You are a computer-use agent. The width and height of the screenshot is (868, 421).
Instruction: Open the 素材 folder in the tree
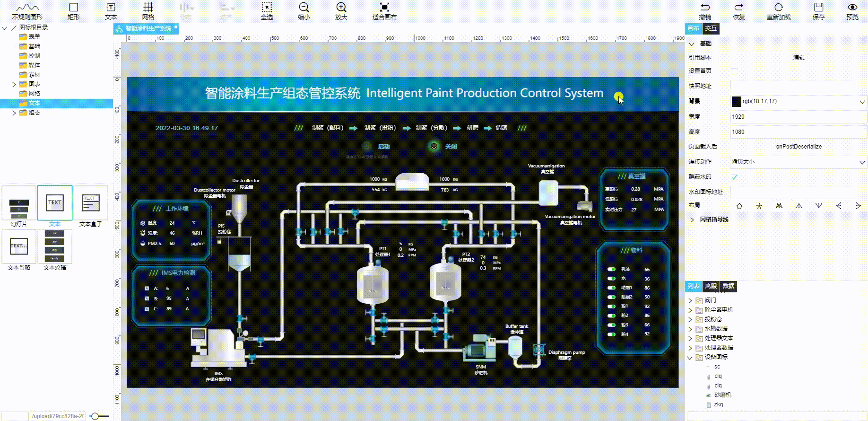30,75
